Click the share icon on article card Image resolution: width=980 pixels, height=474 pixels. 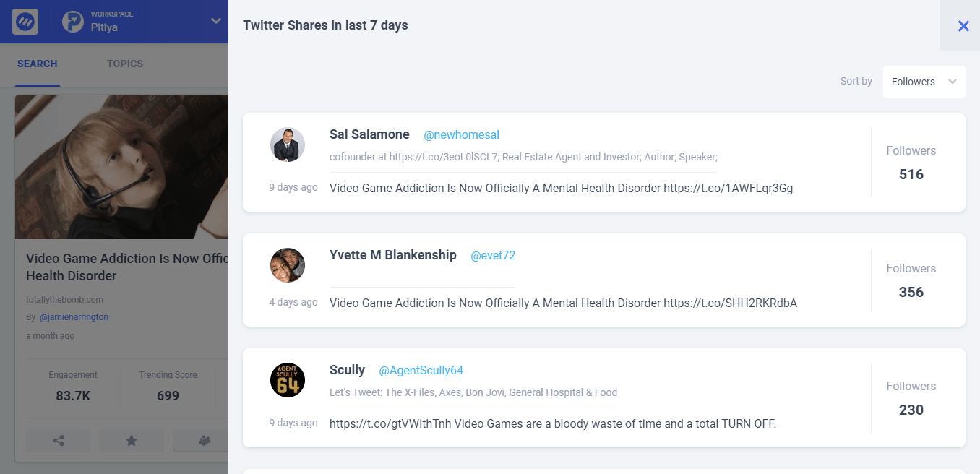click(x=59, y=441)
